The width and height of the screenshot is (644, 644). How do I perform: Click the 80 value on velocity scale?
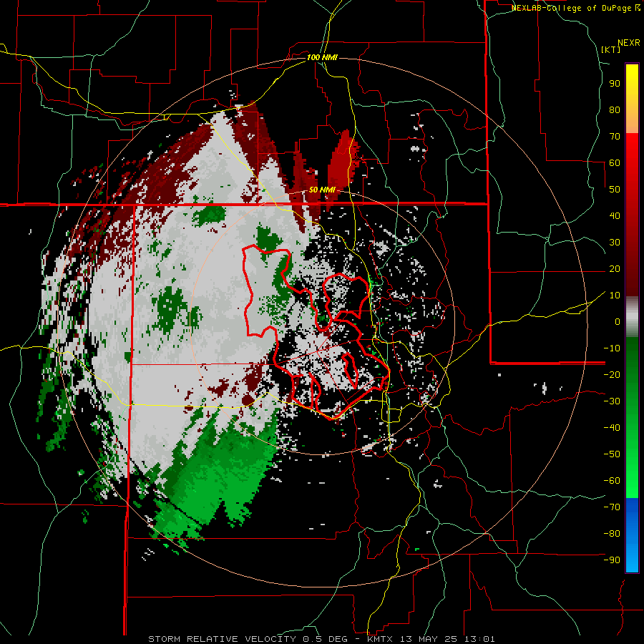coord(615,110)
